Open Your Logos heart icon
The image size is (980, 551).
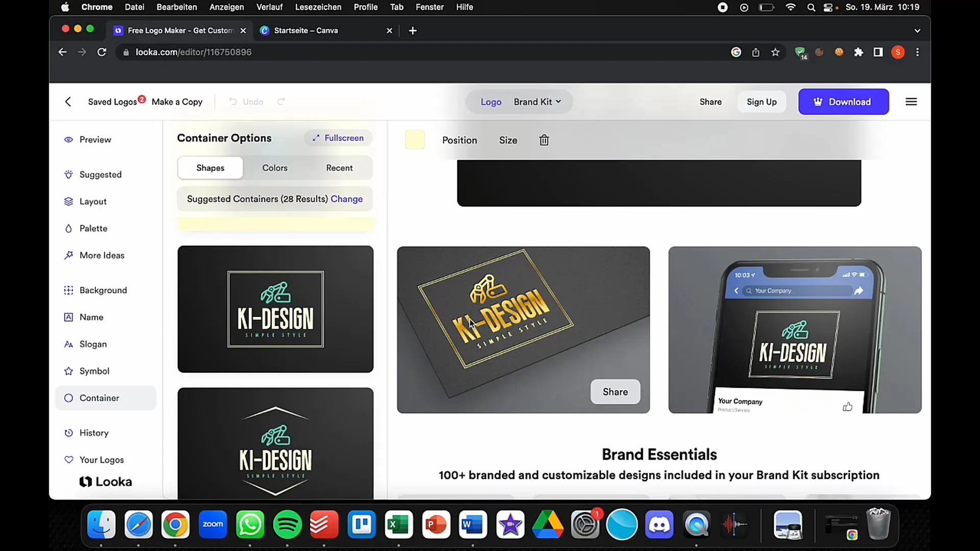[68, 460]
